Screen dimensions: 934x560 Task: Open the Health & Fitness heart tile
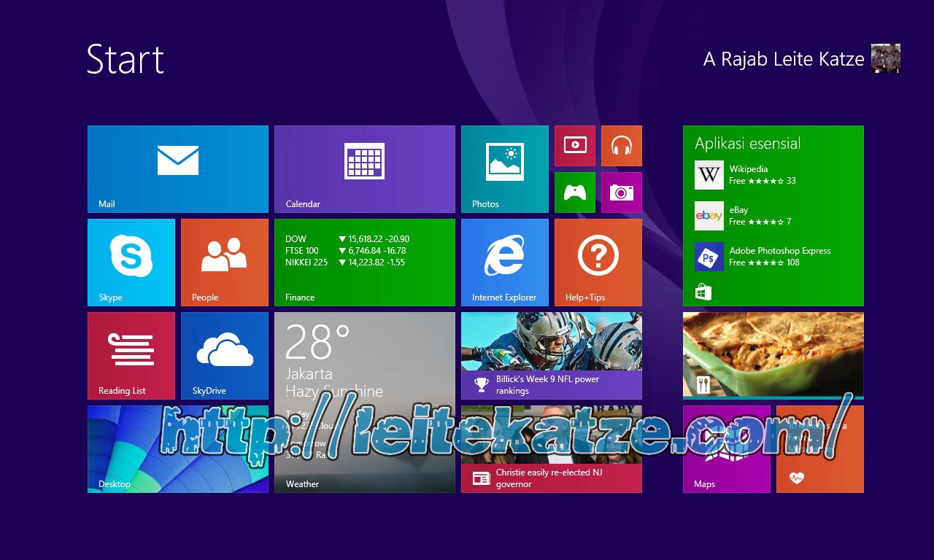[820, 449]
